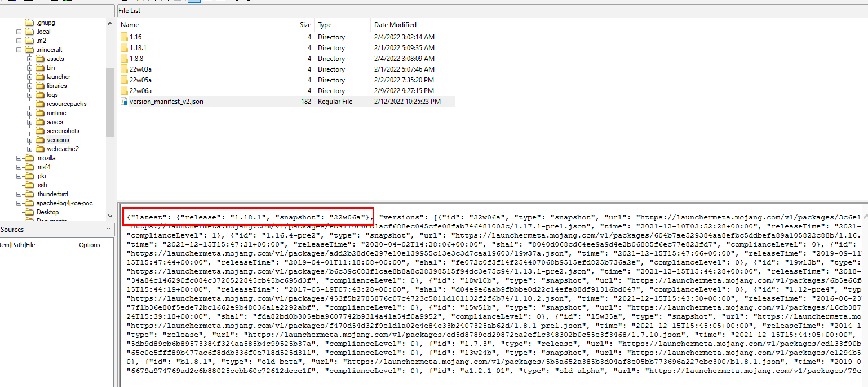Image resolution: width=868 pixels, height=387 pixels.
Task: Close the evidence tree pane with its X
Action: click(x=109, y=11)
